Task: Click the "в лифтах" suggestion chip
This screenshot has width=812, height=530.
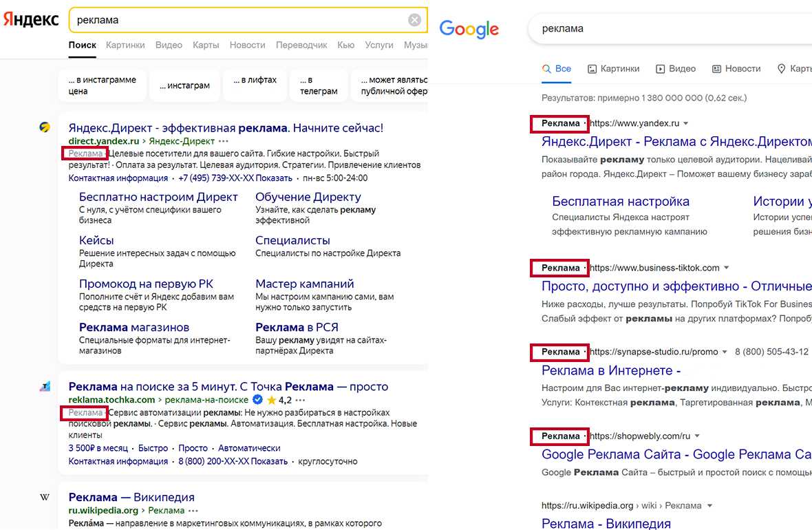Action: 255,80
